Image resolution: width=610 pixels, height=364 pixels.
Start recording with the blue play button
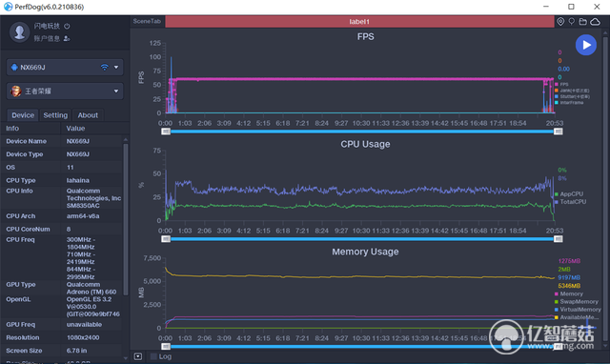point(586,45)
